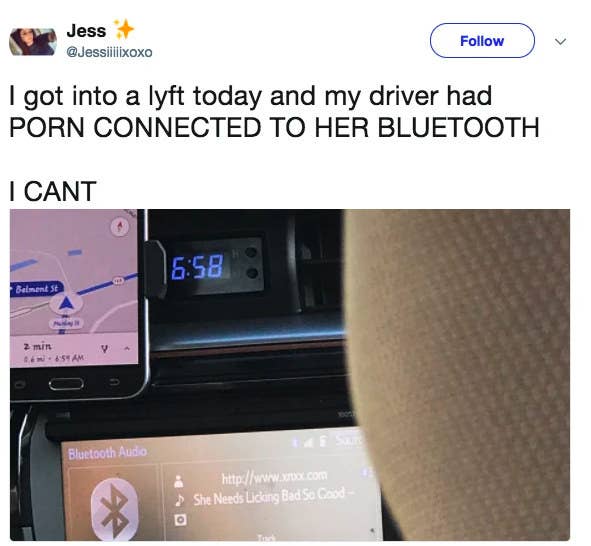Tap the artist person icon
This screenshot has height=546, width=591.
[179, 482]
